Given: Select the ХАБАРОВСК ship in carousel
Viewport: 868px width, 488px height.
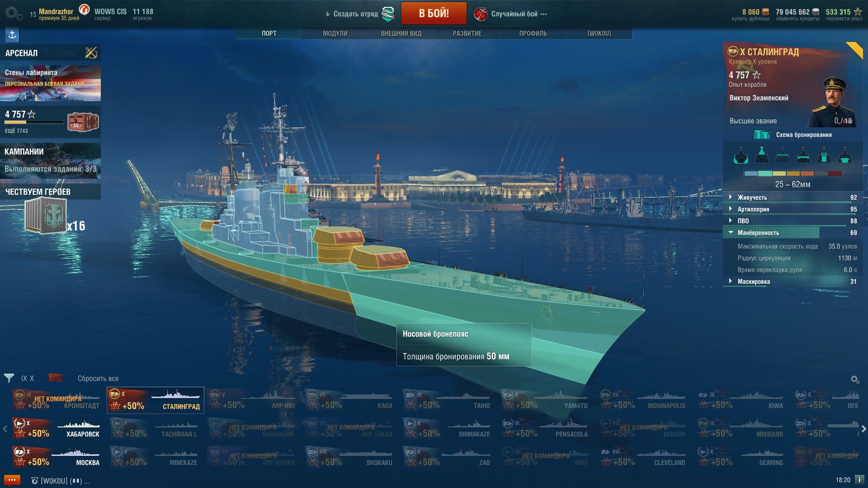Looking at the screenshot, I should (57, 428).
